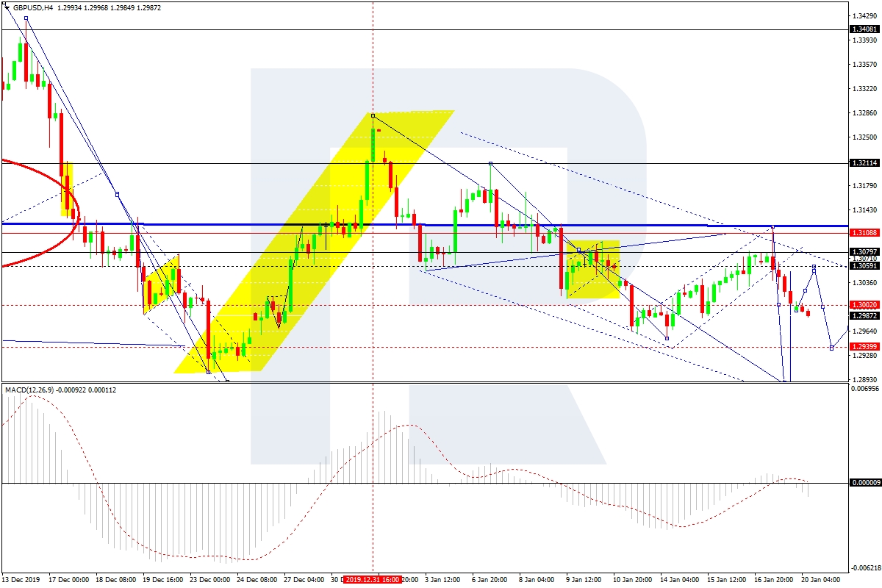Click the 16 Jan 20:00 time label
This screenshot has width=882, height=588.
click(775, 580)
